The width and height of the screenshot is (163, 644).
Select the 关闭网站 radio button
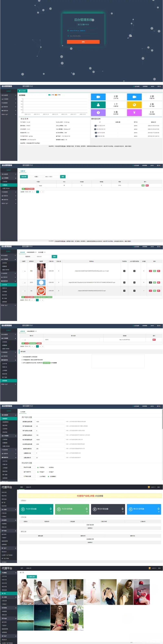(47, 467)
